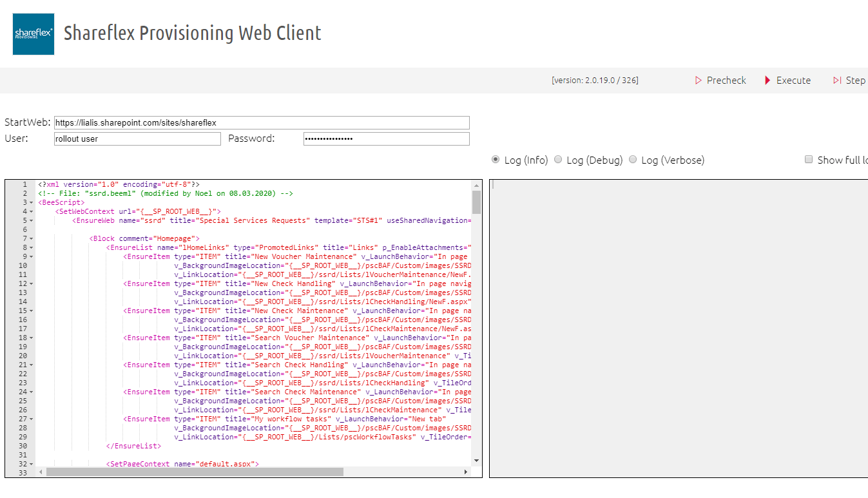Click the Step button

[x=849, y=81]
